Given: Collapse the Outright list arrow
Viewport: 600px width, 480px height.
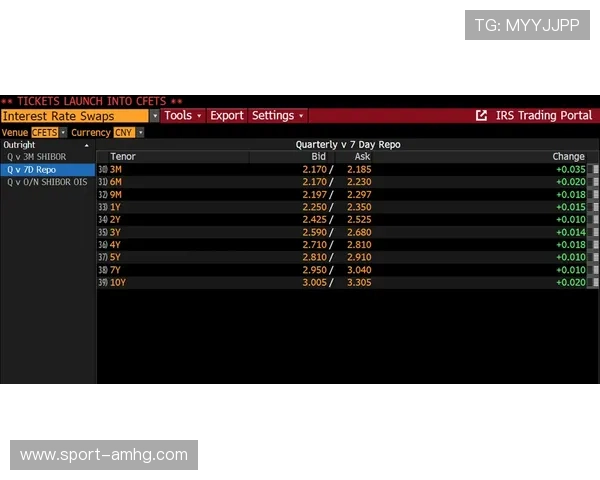Looking at the screenshot, I should pyautogui.click(x=86, y=145).
